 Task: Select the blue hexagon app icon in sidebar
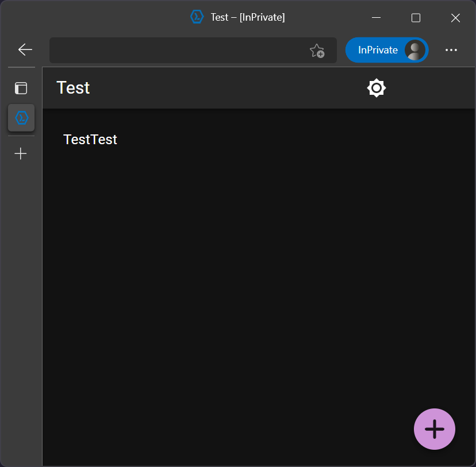[21, 118]
